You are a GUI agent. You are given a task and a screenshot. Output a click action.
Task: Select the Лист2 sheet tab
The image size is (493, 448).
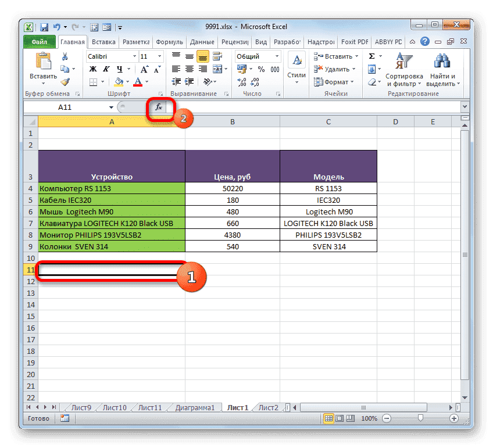[267, 407]
